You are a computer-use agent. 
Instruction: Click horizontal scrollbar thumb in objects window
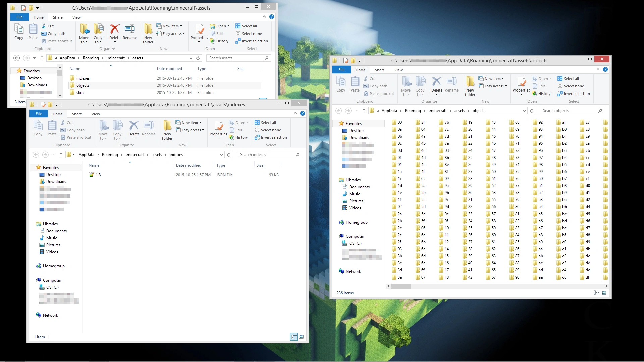click(401, 286)
